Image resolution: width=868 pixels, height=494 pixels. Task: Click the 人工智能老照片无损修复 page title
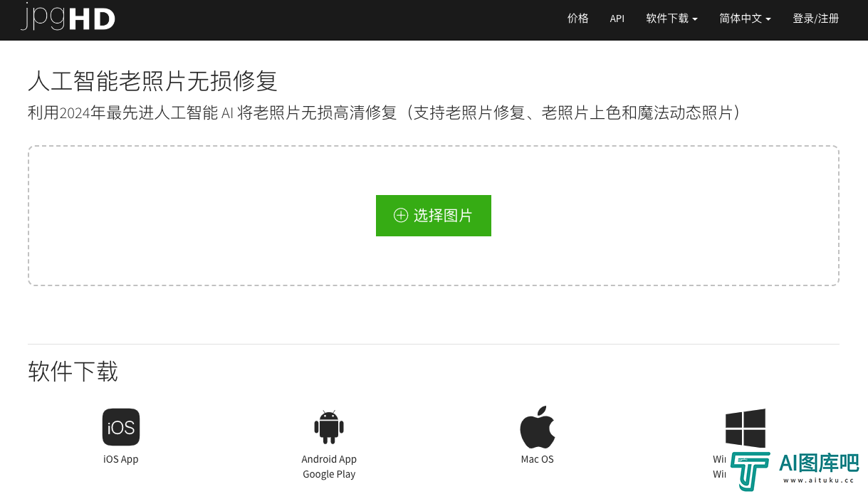coord(152,80)
